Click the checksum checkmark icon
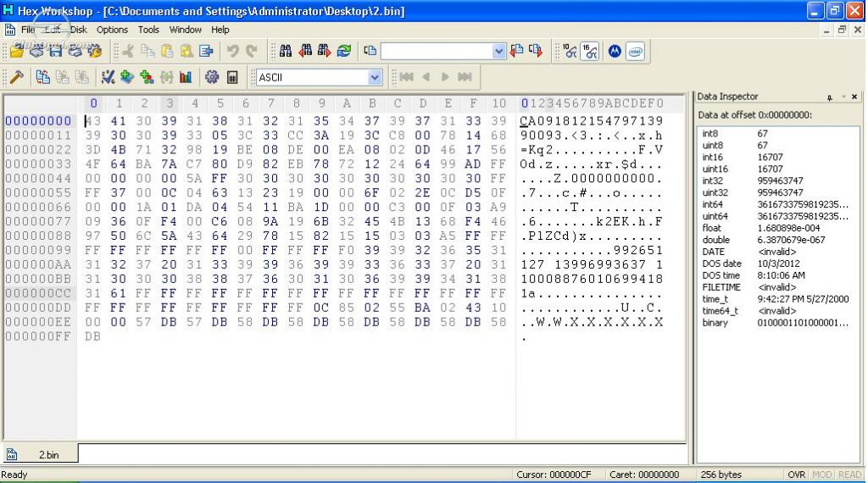Screen dimensions: 868x483 [x=108, y=77]
